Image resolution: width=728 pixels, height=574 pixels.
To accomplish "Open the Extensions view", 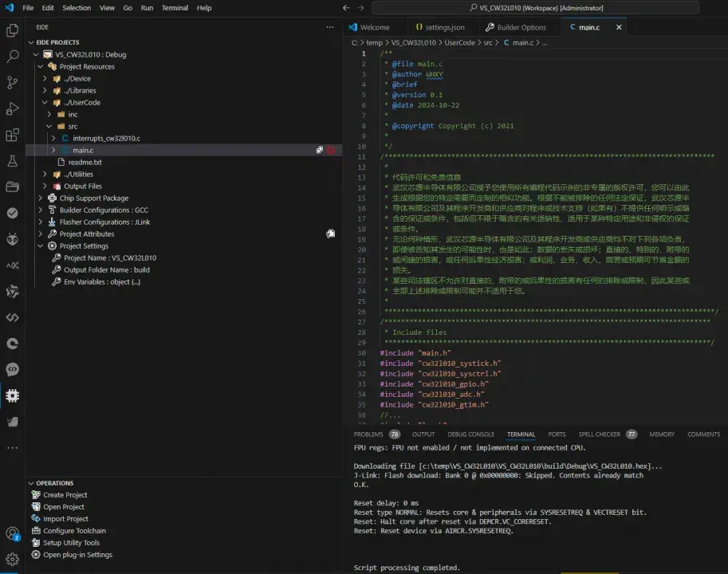I will click(13, 135).
